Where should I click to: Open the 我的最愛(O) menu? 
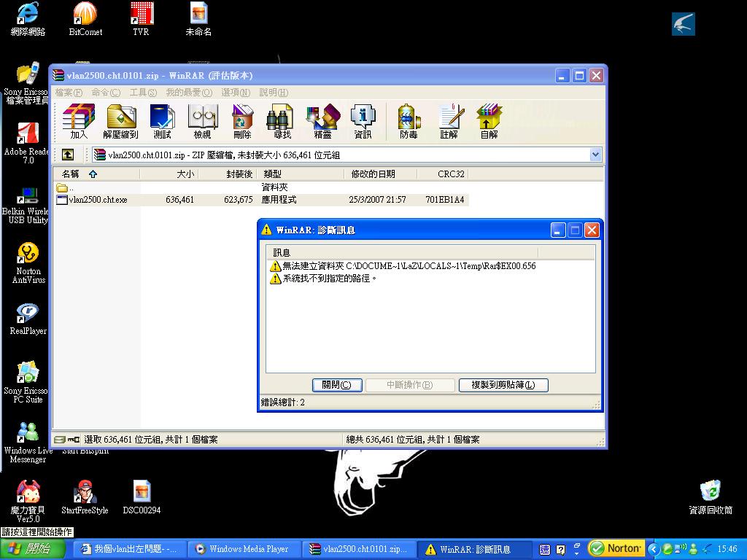click(189, 93)
